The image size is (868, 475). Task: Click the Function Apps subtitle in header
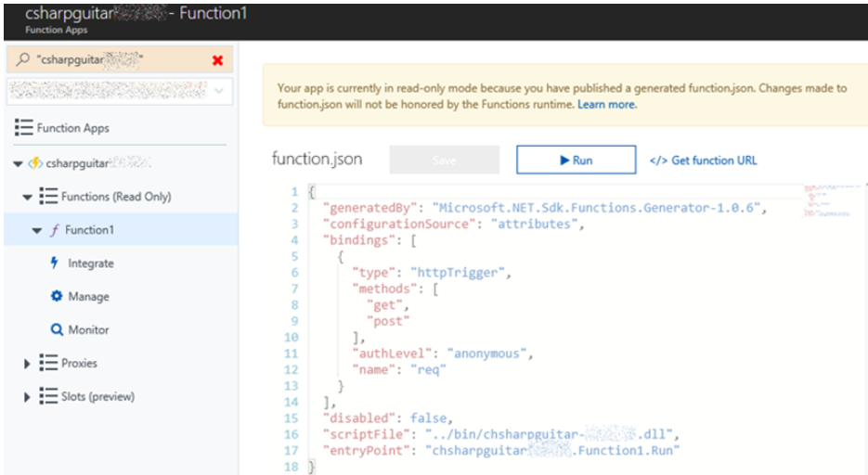coord(56,30)
